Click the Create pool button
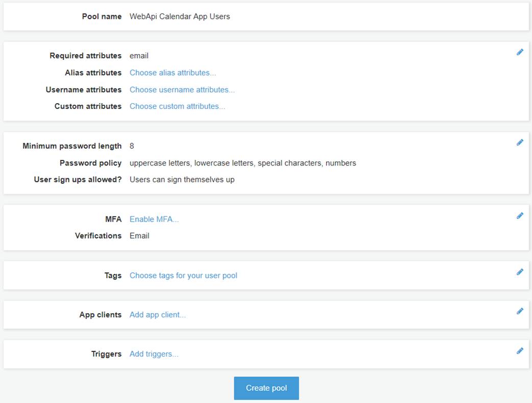 [267, 388]
